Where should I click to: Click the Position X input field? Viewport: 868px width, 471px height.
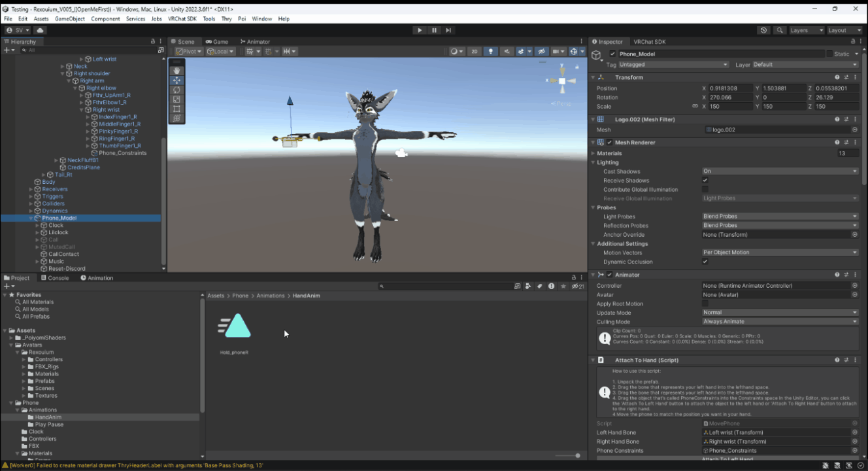click(x=730, y=88)
